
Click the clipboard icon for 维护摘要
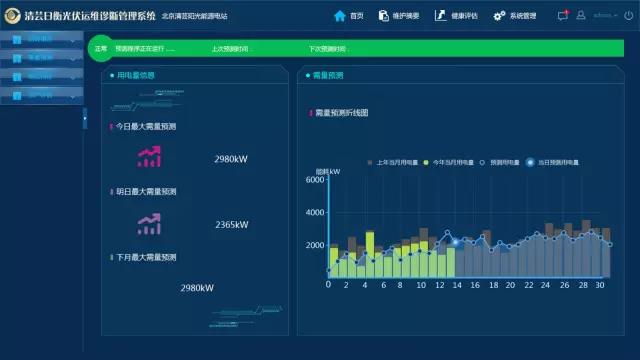point(383,16)
